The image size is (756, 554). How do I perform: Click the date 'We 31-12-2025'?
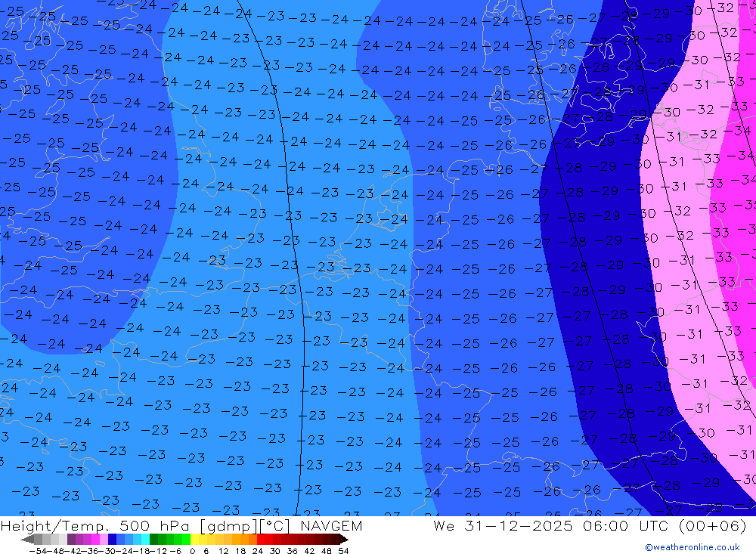point(503,525)
